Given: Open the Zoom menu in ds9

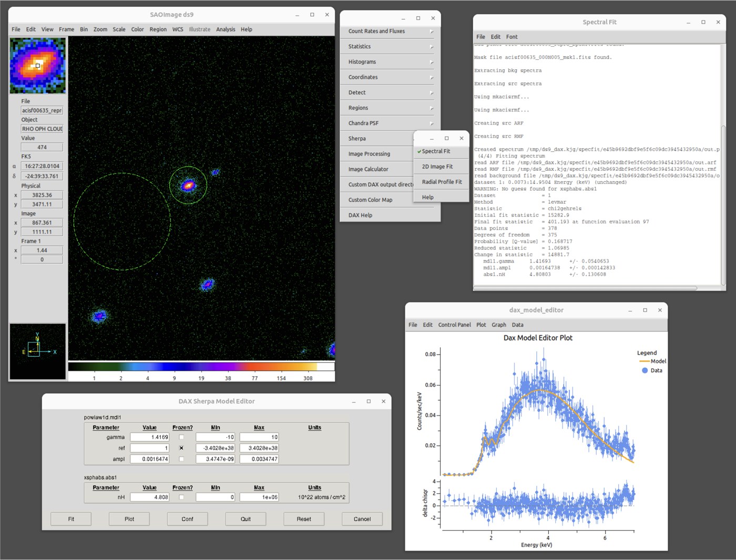Looking at the screenshot, I should [100, 29].
